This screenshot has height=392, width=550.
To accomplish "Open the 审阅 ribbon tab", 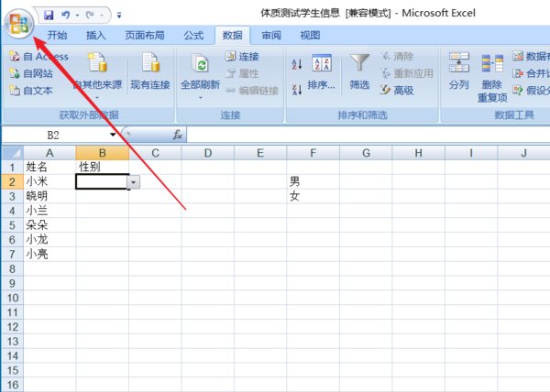I will pos(271,36).
